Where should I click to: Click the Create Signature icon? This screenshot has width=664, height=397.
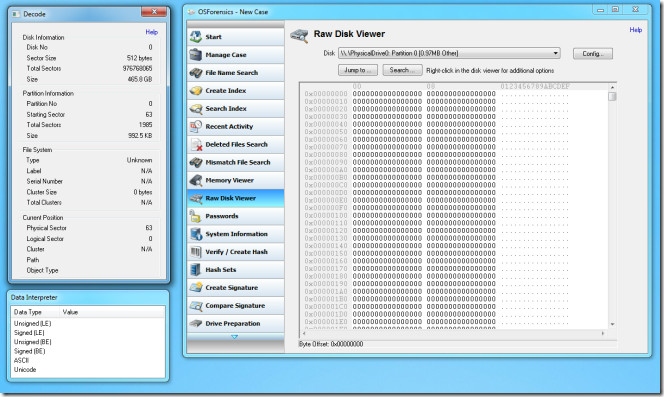click(x=196, y=287)
